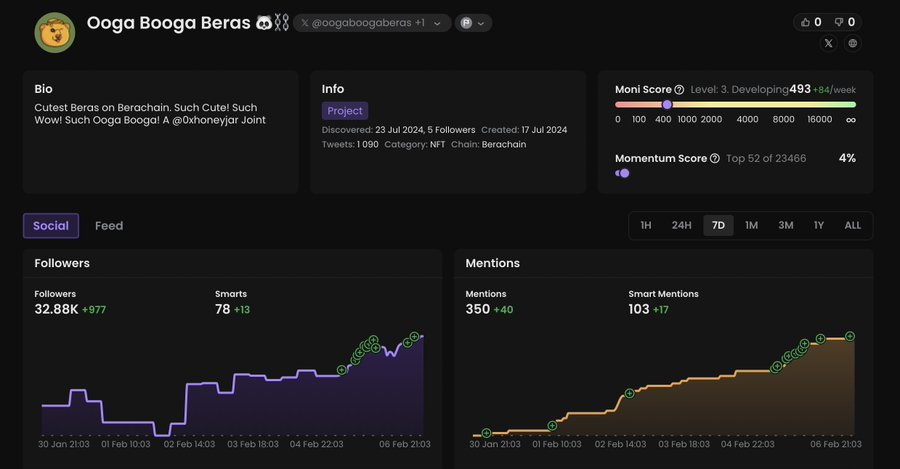Select the 1M time range
900x469 pixels.
(751, 226)
